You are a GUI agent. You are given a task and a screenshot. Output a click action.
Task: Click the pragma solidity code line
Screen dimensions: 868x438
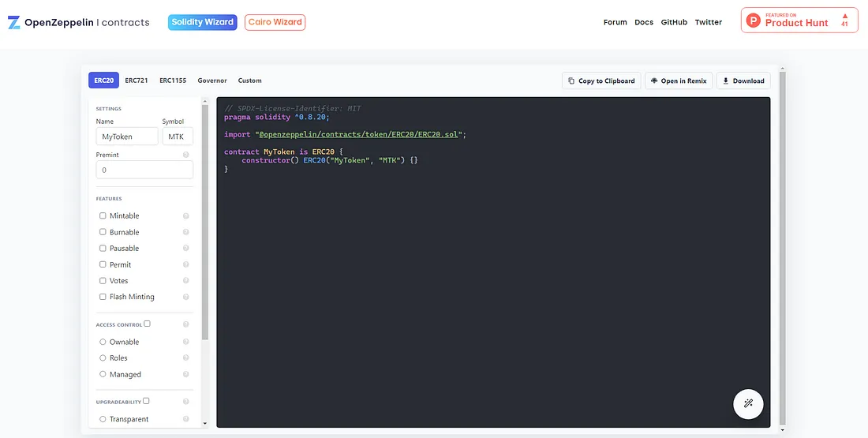(x=277, y=118)
